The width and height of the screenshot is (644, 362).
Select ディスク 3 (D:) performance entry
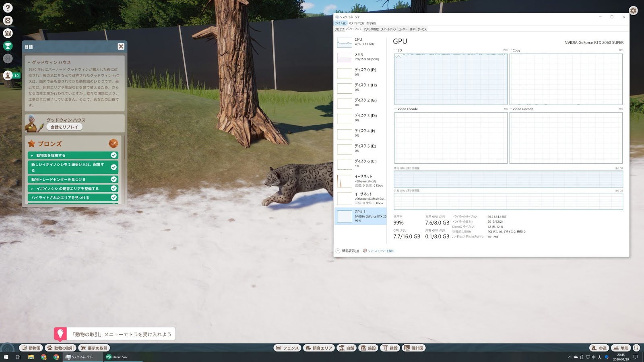click(361, 118)
